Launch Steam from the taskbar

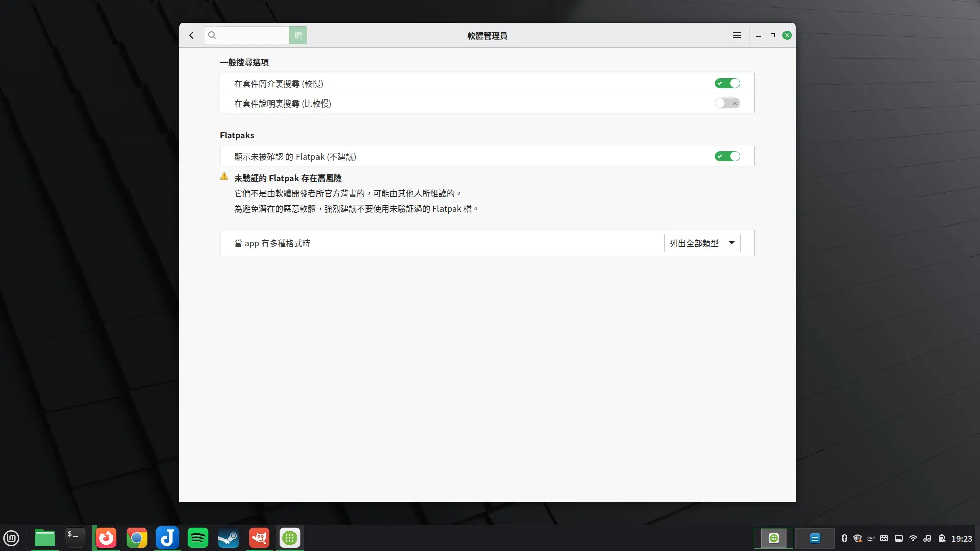pyautogui.click(x=228, y=538)
